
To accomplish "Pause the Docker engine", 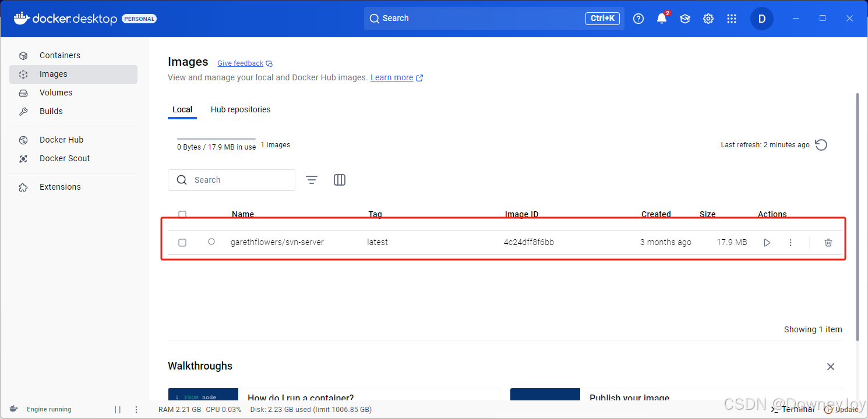I will 118,410.
